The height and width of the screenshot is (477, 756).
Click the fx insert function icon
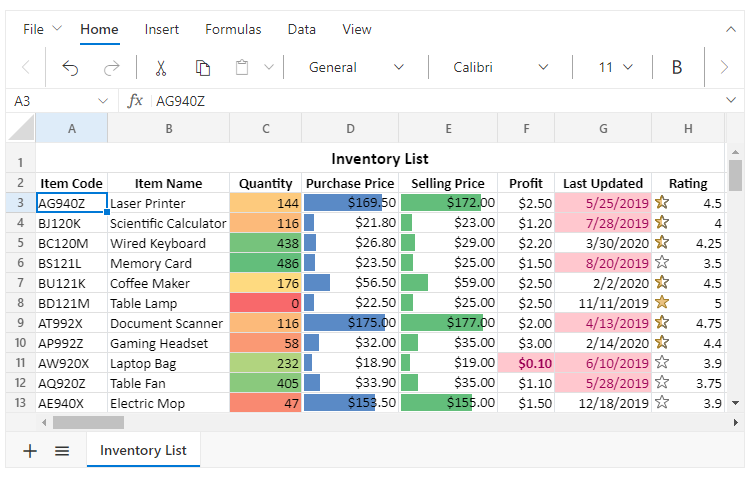(x=136, y=101)
